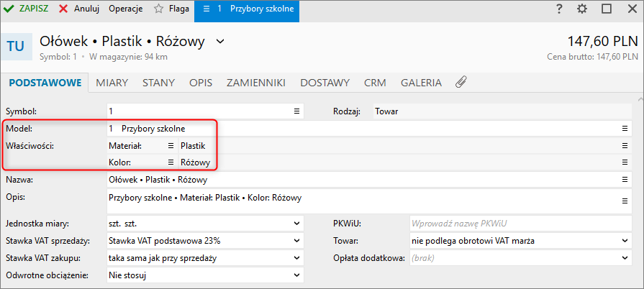
Task: Open the settings gear icon
Action: pos(582,9)
